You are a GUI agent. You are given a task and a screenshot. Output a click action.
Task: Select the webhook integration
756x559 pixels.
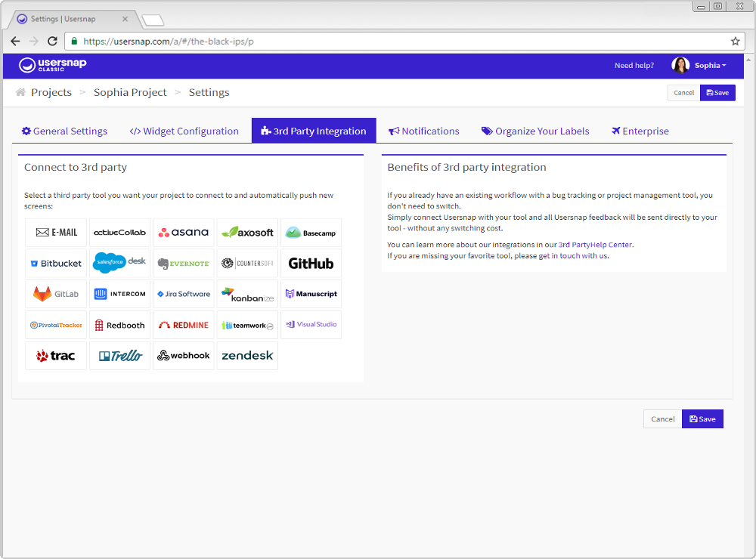pyautogui.click(x=184, y=356)
